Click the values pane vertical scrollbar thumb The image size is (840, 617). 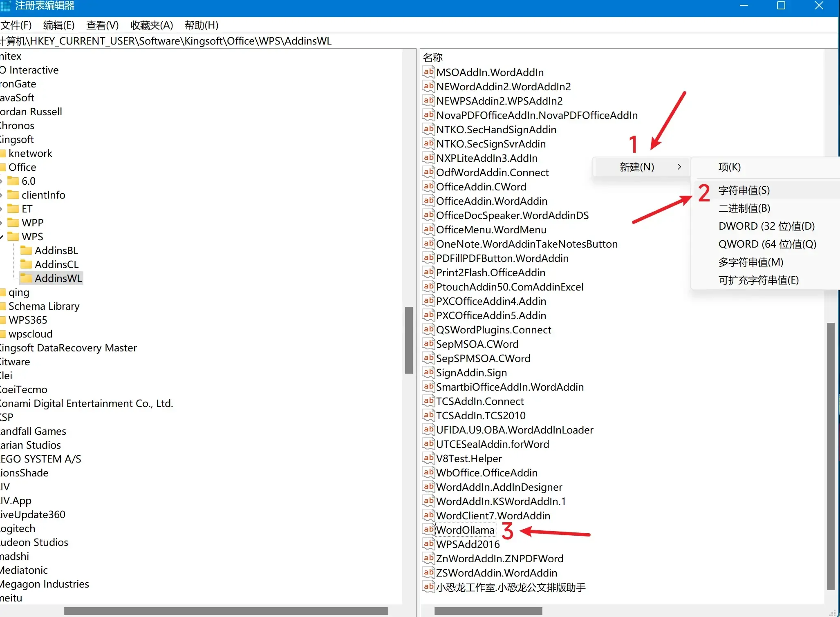[831, 456]
